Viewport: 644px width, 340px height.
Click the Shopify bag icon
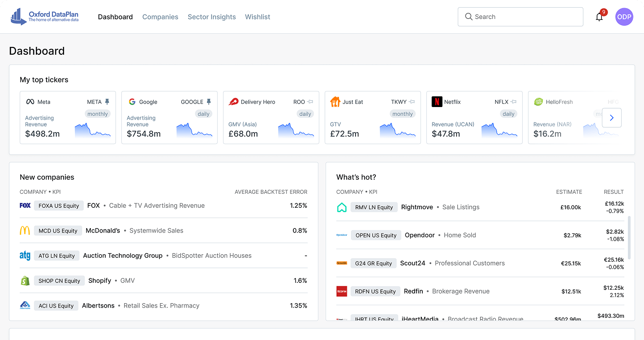pyautogui.click(x=25, y=280)
